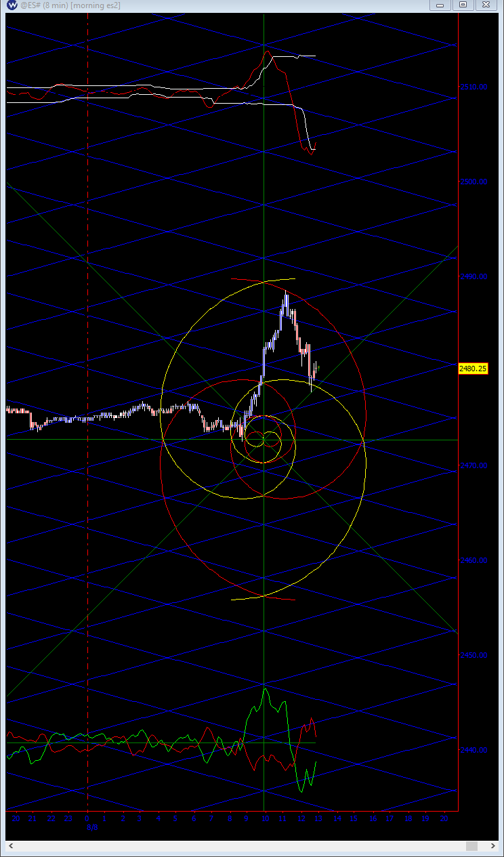Click the 2490.00 price axis label
Image resolution: width=504 pixels, height=857 pixels.
pyautogui.click(x=473, y=276)
